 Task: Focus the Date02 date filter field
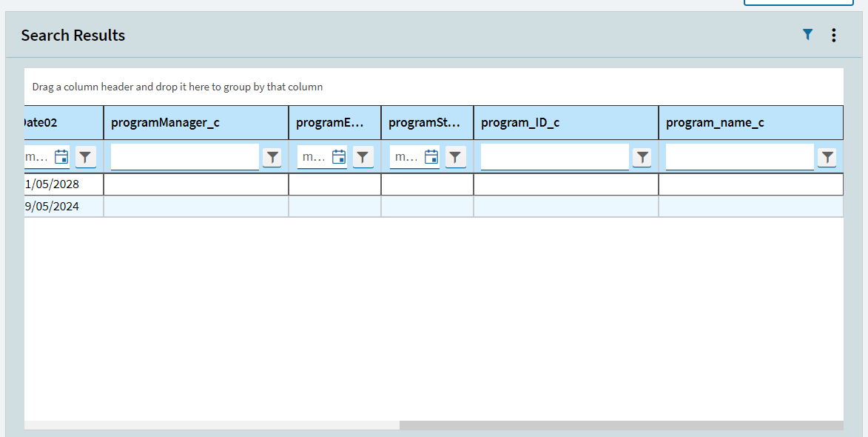point(38,157)
